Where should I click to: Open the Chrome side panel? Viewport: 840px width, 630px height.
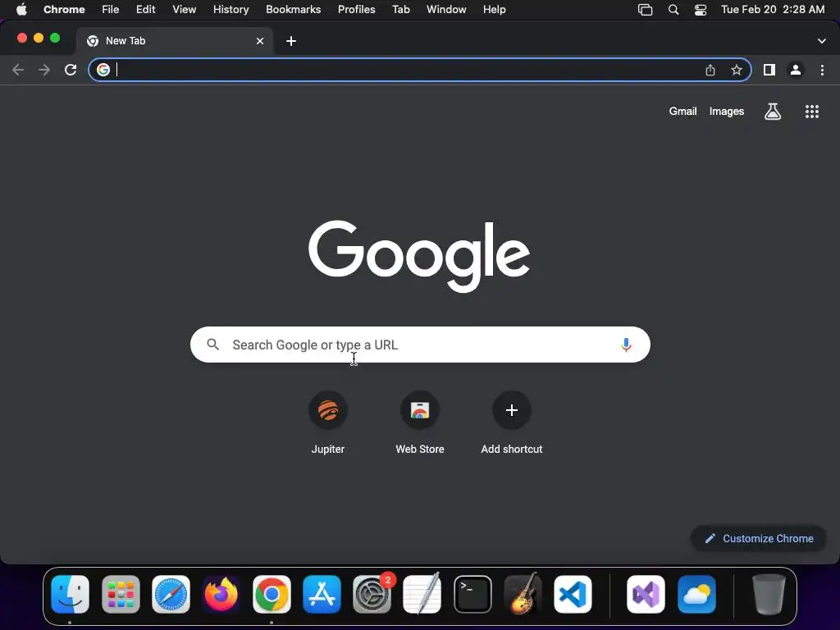[x=769, y=70]
